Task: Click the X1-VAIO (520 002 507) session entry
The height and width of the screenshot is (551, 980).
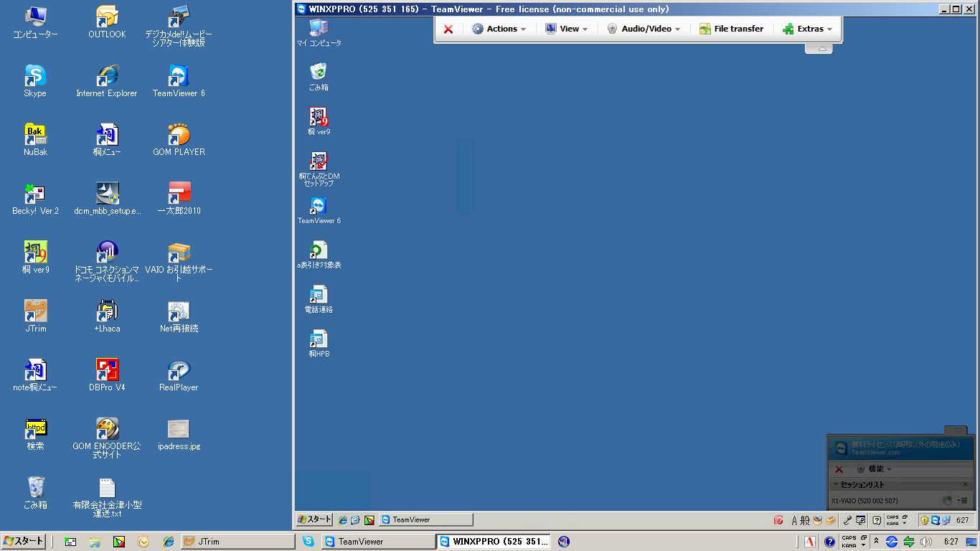Action: coord(864,501)
